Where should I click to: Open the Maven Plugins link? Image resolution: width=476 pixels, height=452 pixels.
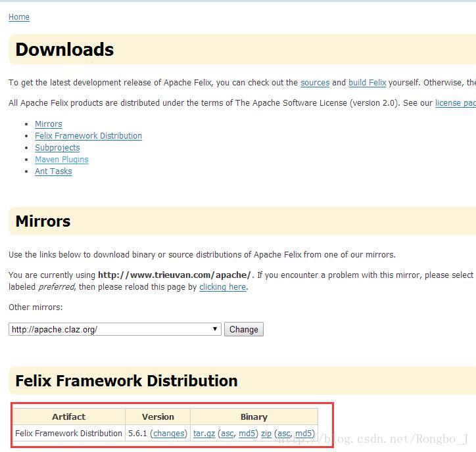pos(62,160)
